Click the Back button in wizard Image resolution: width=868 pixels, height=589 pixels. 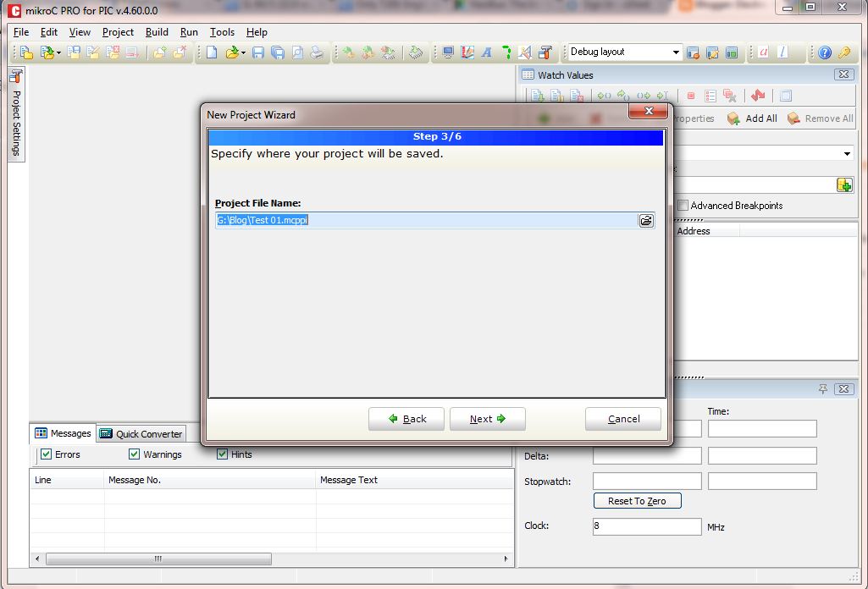(406, 419)
